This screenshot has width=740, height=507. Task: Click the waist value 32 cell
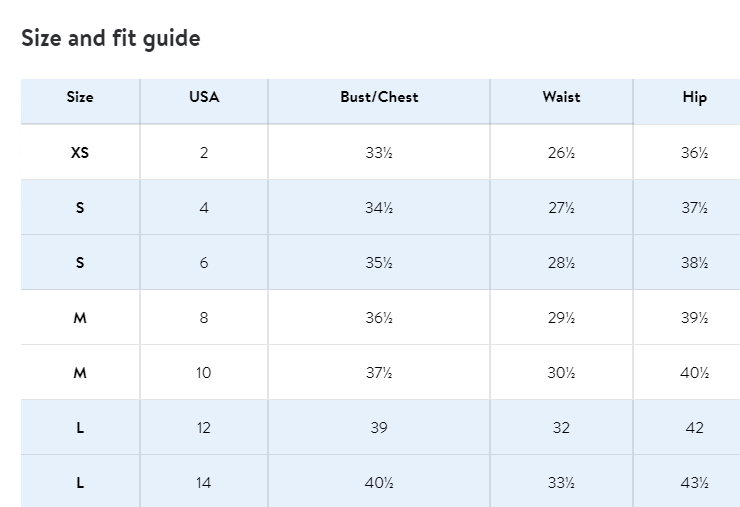coord(561,428)
